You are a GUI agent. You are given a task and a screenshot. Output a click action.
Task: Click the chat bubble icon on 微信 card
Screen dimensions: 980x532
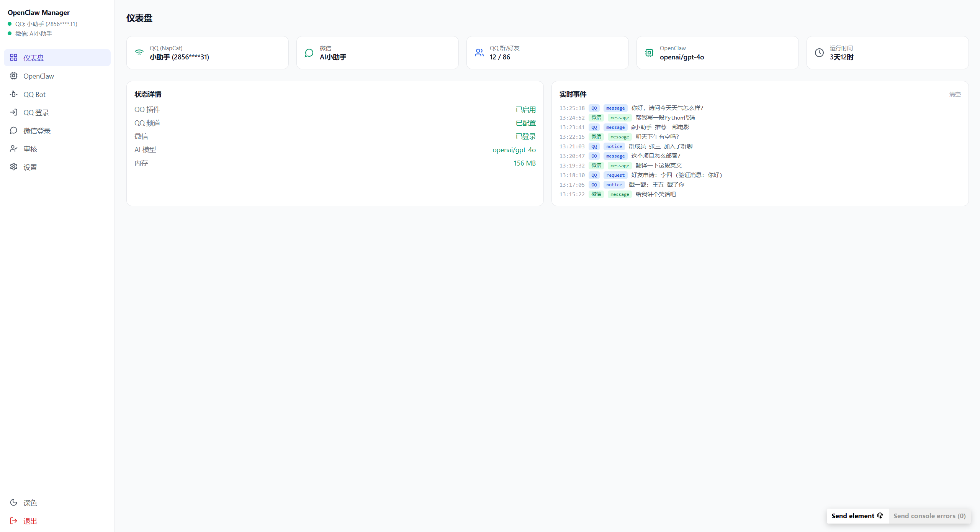309,53
